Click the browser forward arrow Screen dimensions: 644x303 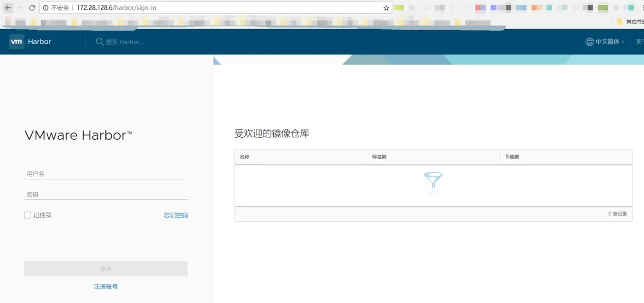coord(20,8)
